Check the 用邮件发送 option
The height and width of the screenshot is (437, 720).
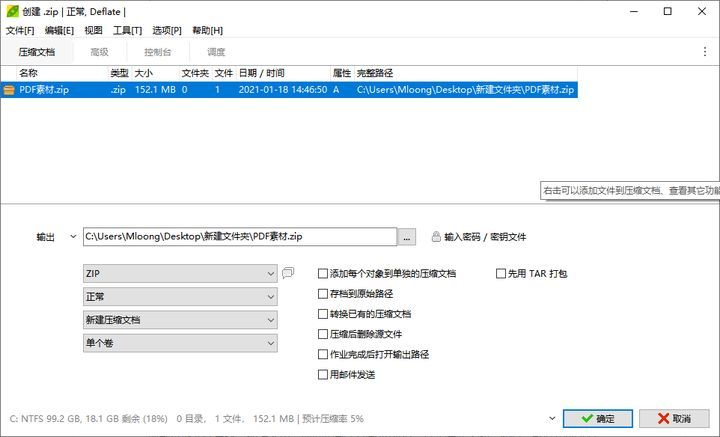(x=323, y=375)
